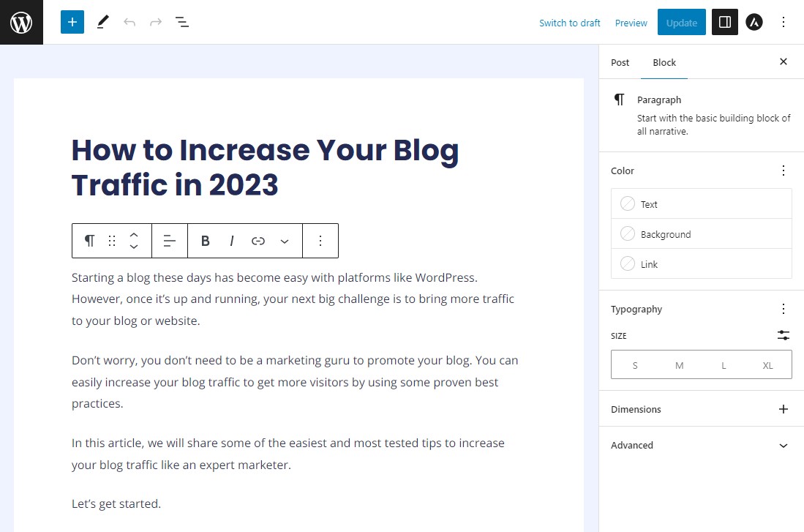This screenshot has height=532, width=804.
Task: Close the settings sidebar
Action: (783, 61)
